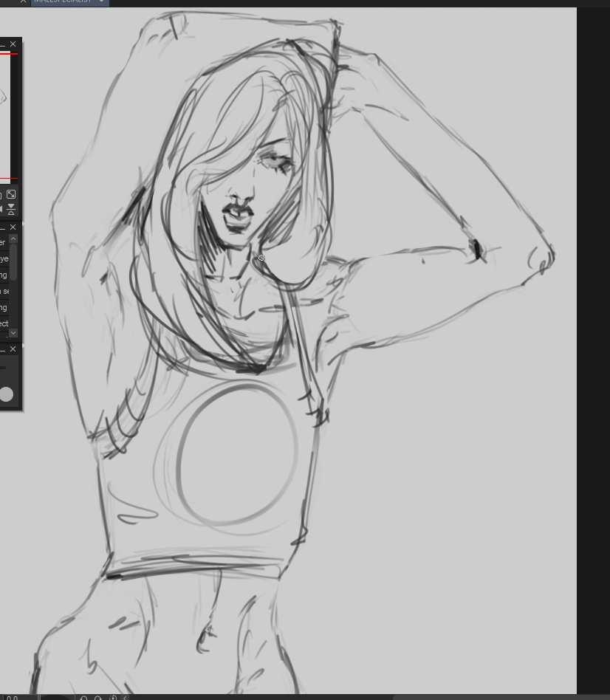This screenshot has height=700, width=610.
Task: Click the down arrow at the bottom of the list panel scrollbar
Action: tap(13, 334)
